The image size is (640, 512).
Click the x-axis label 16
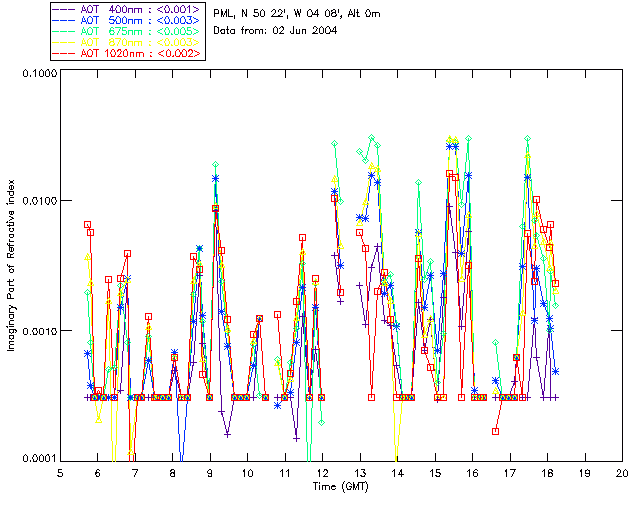473,473
